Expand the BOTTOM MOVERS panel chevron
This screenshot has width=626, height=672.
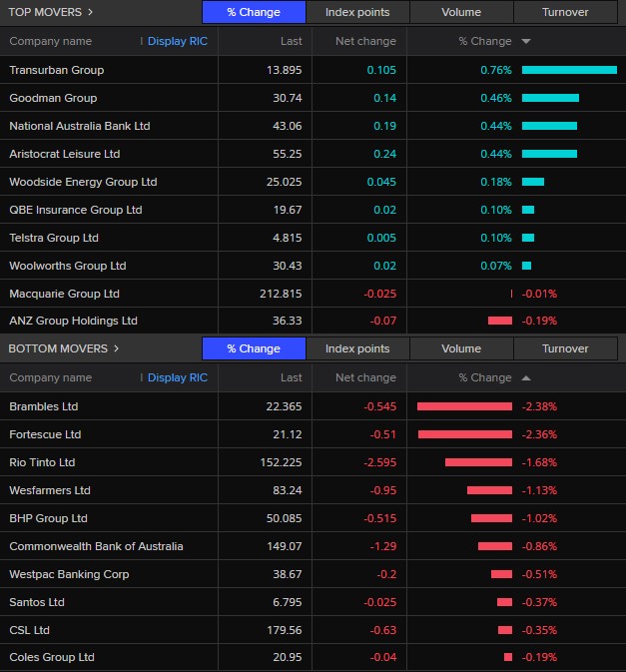click(116, 349)
